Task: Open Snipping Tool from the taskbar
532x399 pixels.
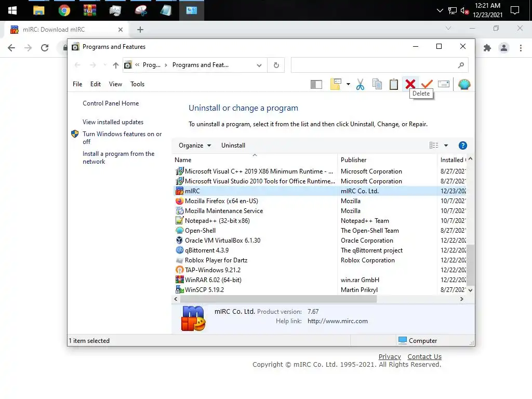Action: (141, 10)
